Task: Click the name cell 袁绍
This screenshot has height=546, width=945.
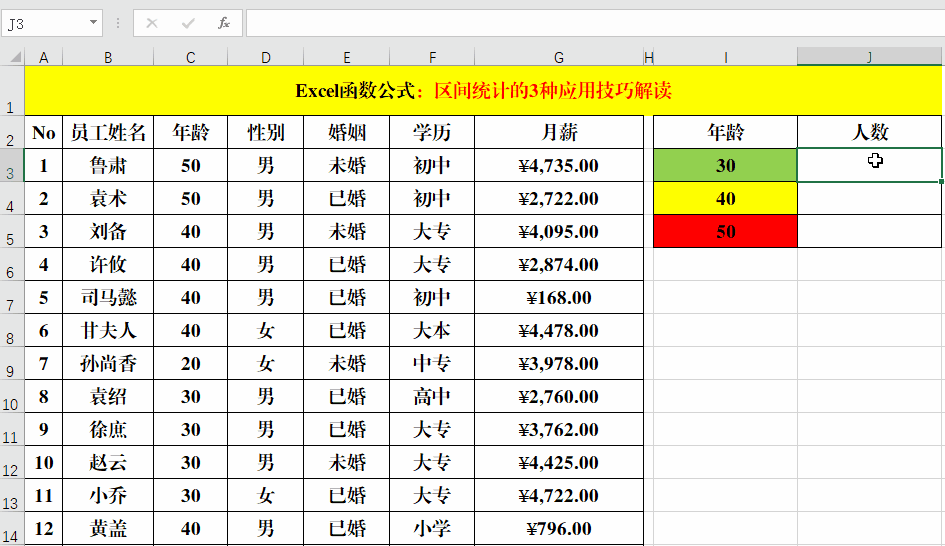Action: [108, 396]
